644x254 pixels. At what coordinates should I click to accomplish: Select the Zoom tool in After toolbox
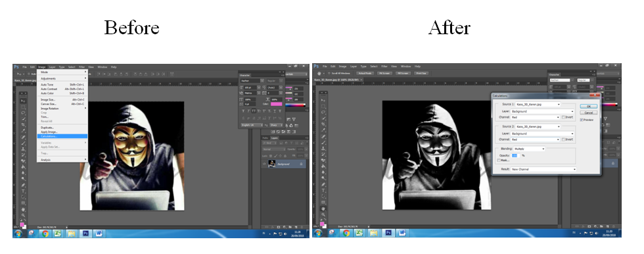323,215
